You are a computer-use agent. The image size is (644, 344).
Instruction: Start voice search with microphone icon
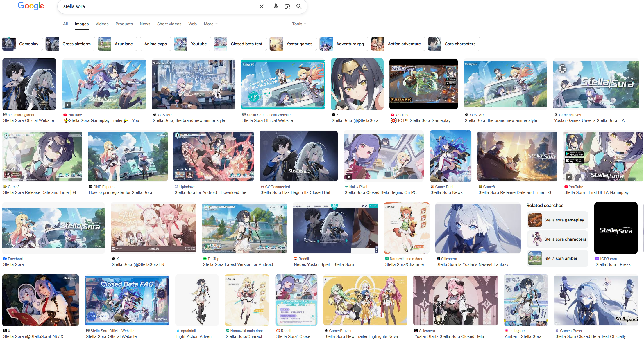click(276, 6)
